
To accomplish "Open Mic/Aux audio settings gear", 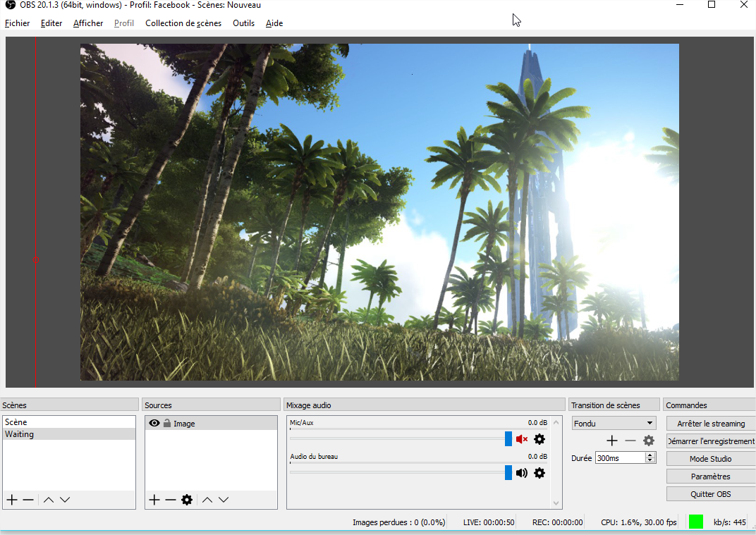I will [x=539, y=439].
